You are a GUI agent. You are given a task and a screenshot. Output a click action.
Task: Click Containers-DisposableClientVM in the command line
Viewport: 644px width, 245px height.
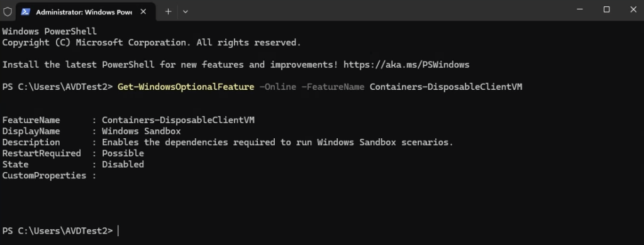(x=446, y=87)
